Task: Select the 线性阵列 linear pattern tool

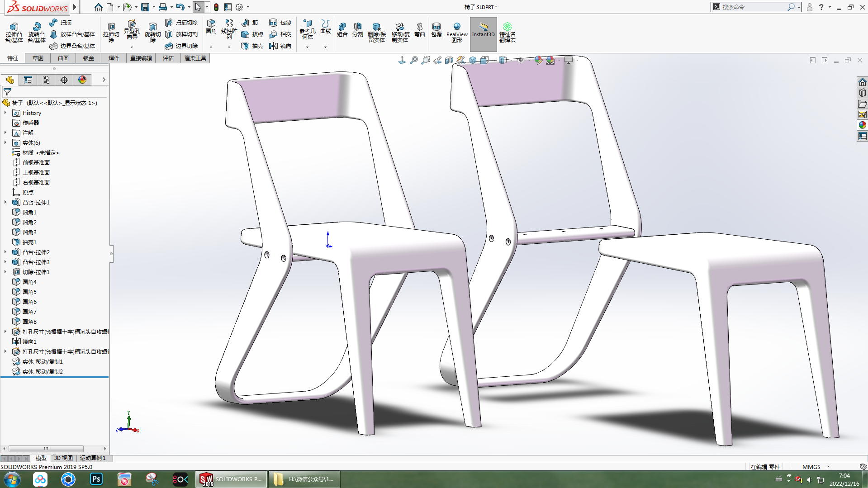Action: [229, 30]
